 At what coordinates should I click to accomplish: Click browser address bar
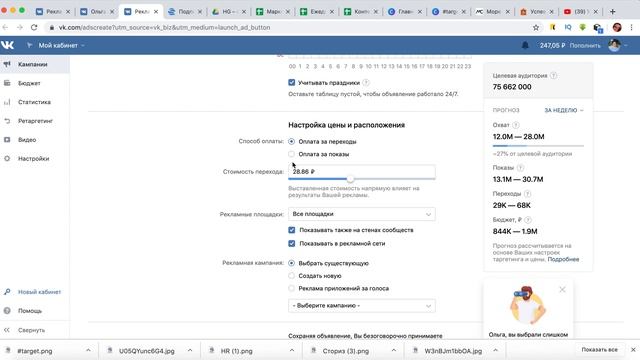click(x=286, y=27)
